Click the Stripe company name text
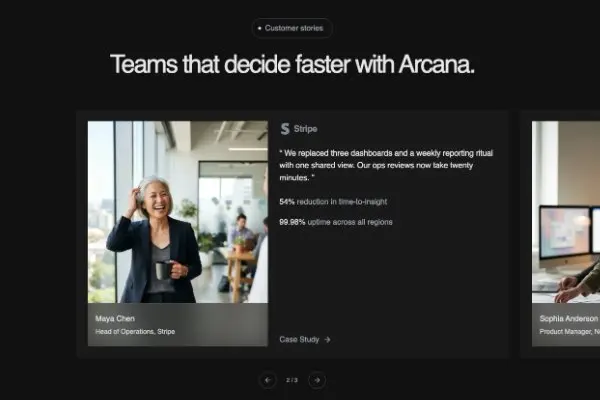This screenshot has height=400, width=600. tap(305, 129)
